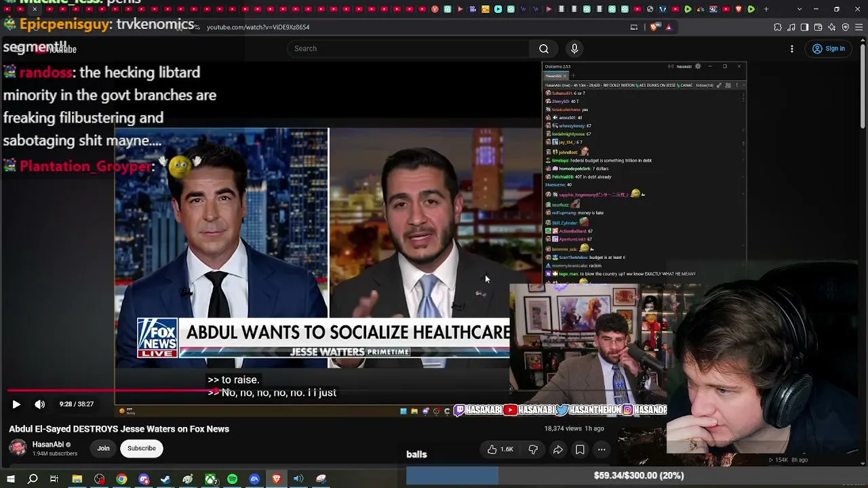Open more actions ellipsis under video

[601, 449]
